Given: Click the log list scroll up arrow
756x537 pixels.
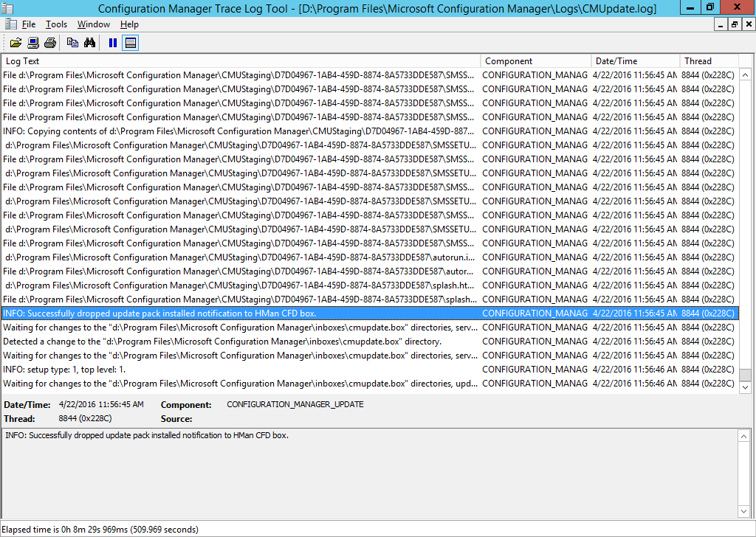Looking at the screenshot, I should 745,75.
